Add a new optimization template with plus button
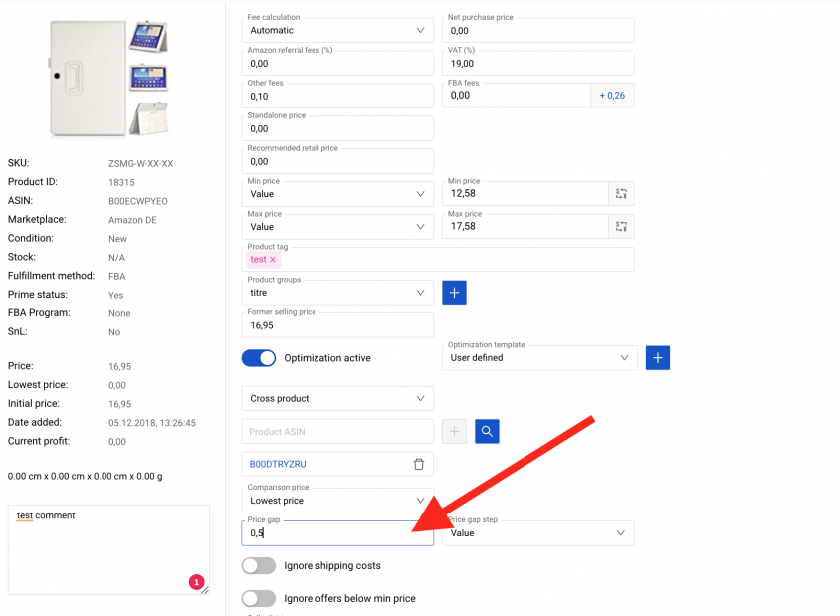 click(658, 358)
